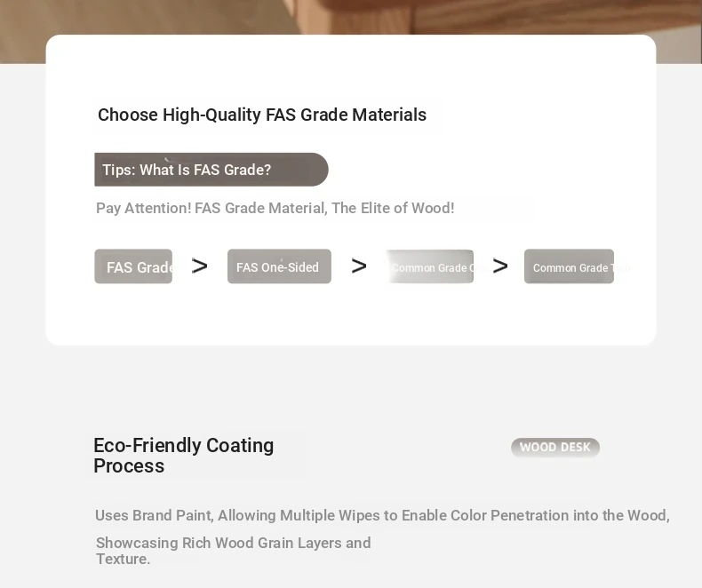Click the Pay Attention! phrase
The height and width of the screenshot is (588, 702).
[x=144, y=208]
